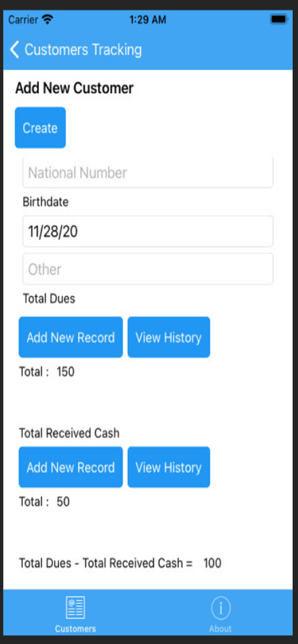
Task: Click Add New Record under Total Dues
Action: 71,337
